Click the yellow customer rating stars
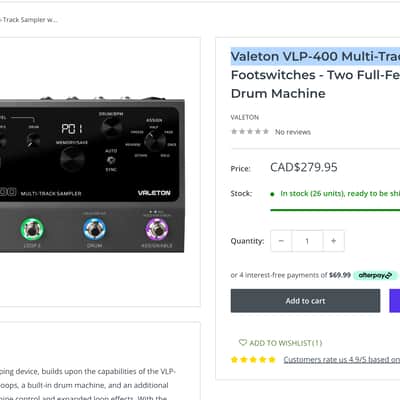 (x=253, y=359)
